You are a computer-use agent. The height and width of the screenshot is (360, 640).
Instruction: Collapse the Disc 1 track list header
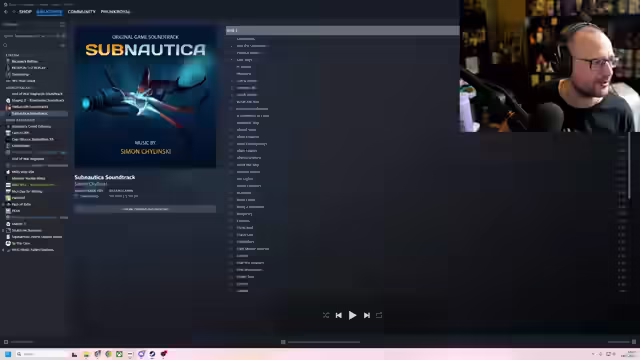(342, 30)
